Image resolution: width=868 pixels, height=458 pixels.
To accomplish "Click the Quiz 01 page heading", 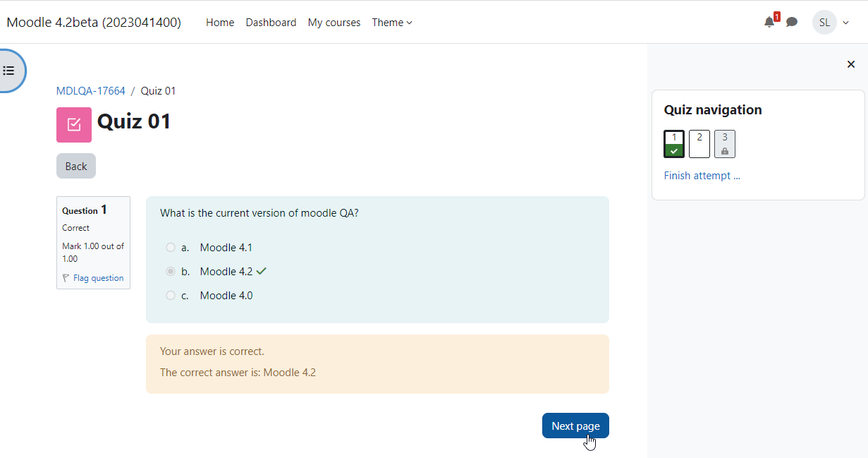I will [x=134, y=121].
